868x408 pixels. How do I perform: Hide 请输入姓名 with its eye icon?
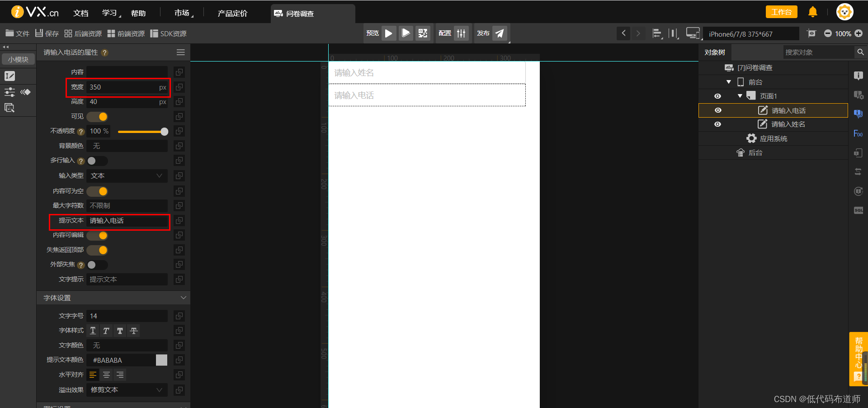tap(717, 124)
